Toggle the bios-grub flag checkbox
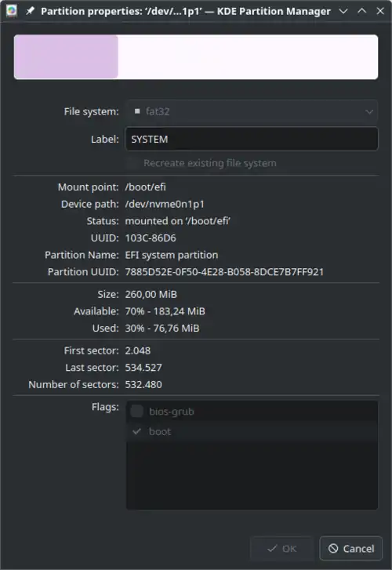 point(136,411)
